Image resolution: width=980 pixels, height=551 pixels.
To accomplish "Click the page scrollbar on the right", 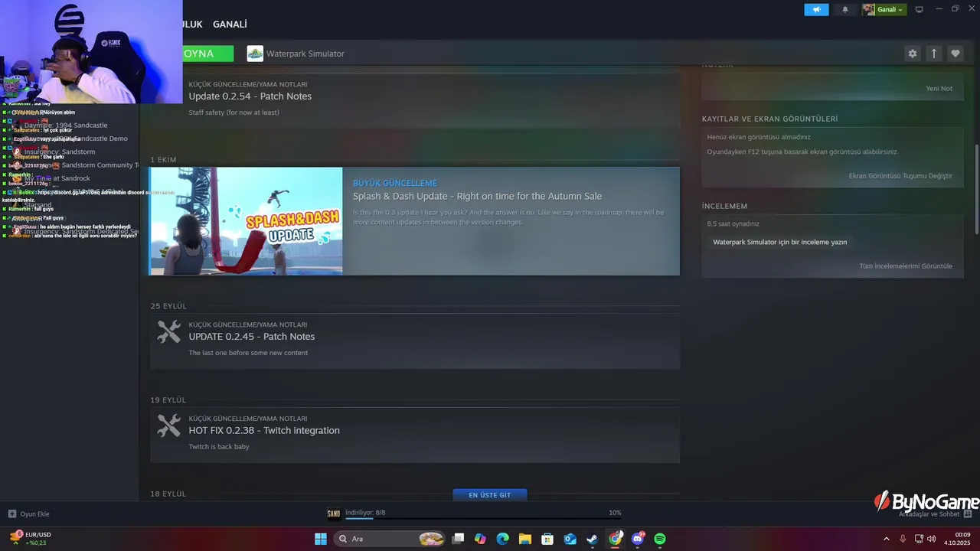I will [976, 190].
